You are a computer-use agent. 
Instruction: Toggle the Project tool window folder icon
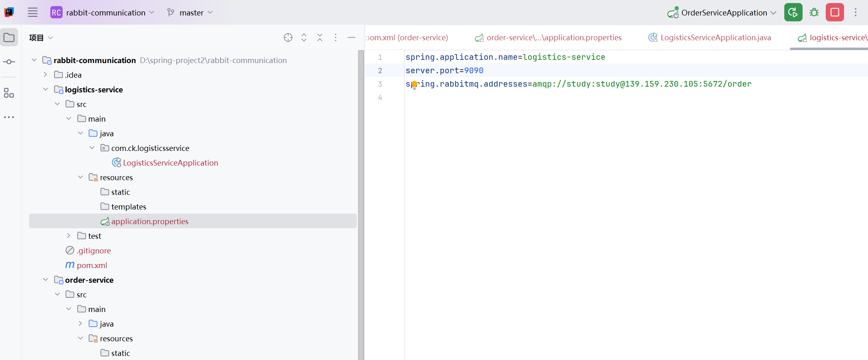pyautogui.click(x=9, y=37)
